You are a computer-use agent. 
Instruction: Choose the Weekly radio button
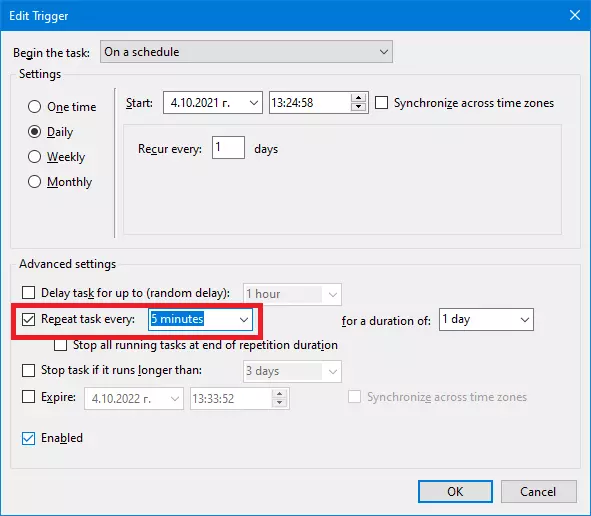click(34, 156)
